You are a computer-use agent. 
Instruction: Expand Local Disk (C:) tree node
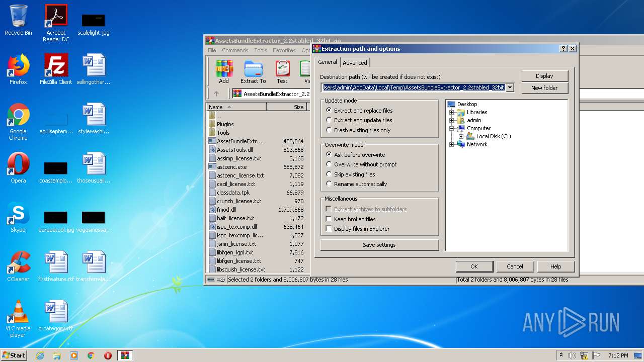tap(461, 136)
